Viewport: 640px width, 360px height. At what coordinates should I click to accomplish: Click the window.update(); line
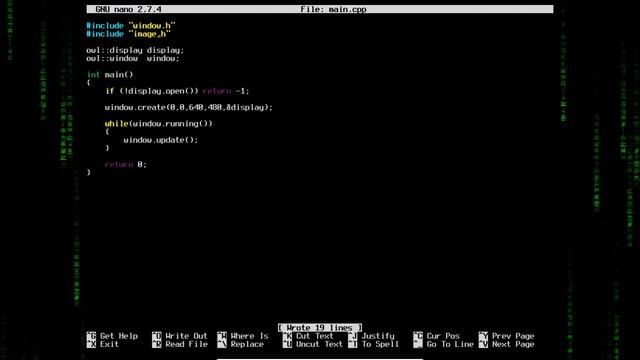tap(161, 140)
